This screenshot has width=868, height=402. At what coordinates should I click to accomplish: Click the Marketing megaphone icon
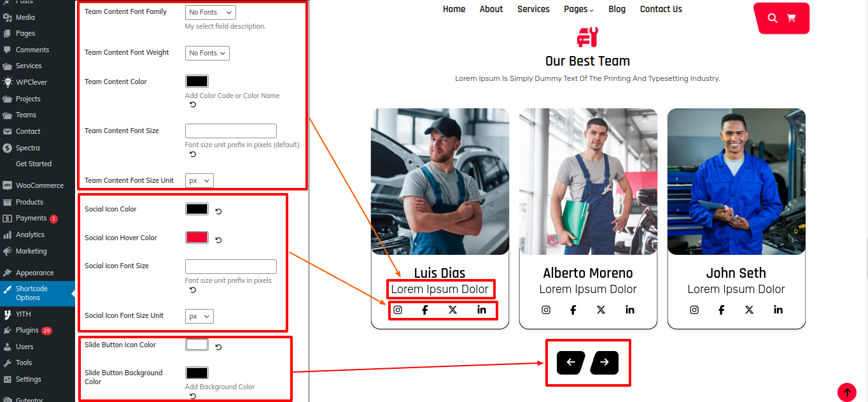(x=8, y=251)
